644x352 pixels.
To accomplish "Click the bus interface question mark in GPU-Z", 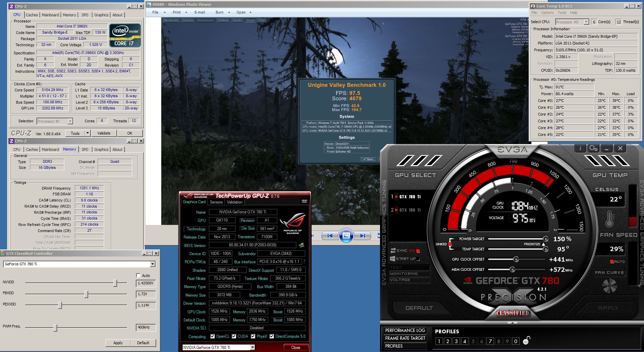I will coord(304,262).
